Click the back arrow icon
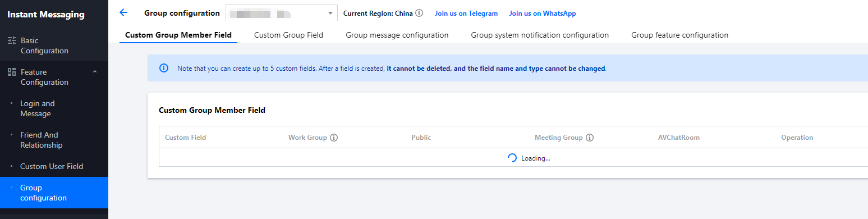Screen dimensions: 868x219 124,12
